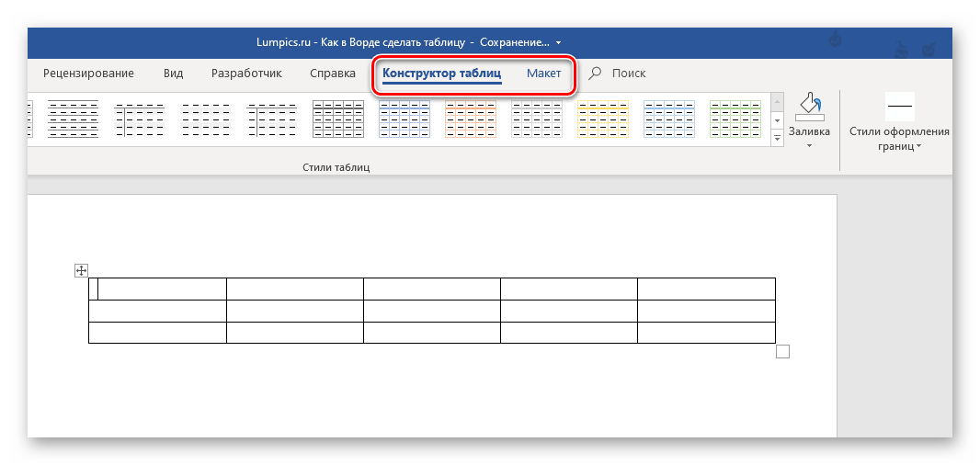
Task: Switch to the Макет tab
Action: point(543,74)
